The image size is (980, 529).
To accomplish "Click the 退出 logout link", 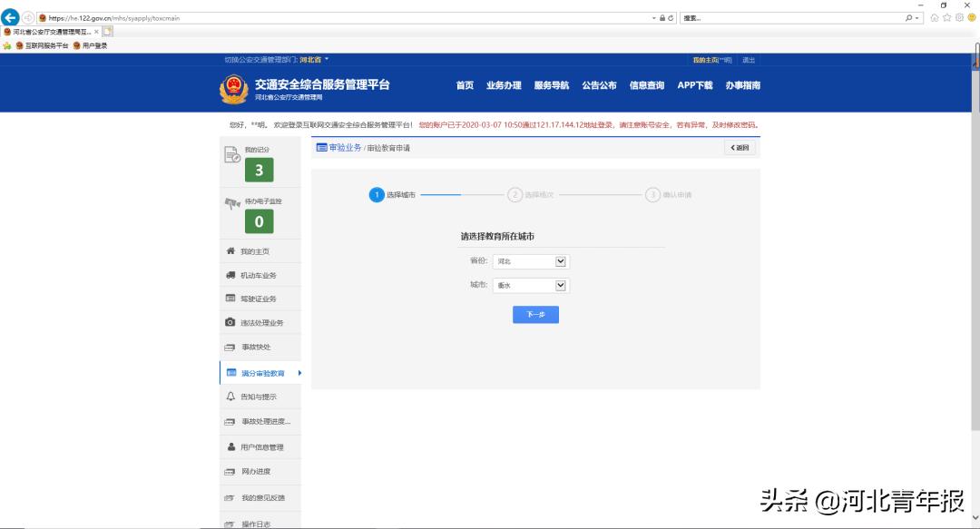I will (749, 59).
